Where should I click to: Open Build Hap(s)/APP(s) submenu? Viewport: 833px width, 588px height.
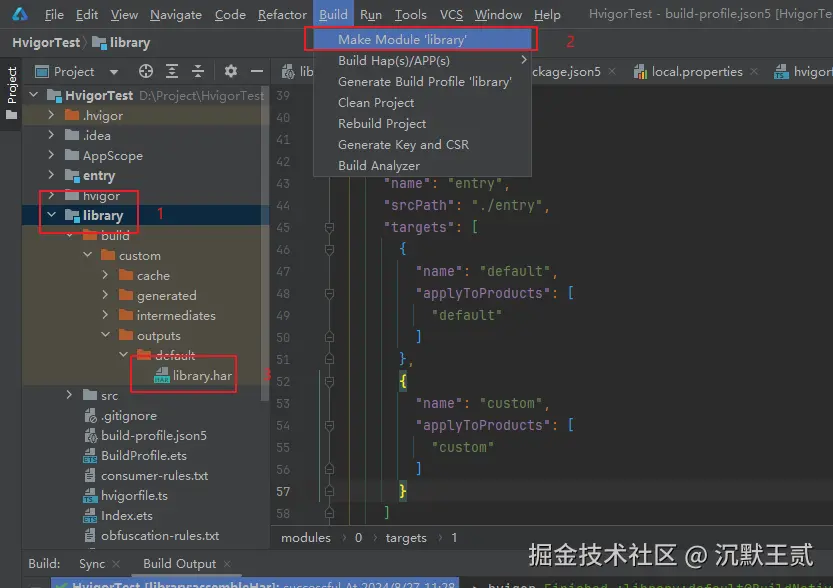click(x=422, y=61)
